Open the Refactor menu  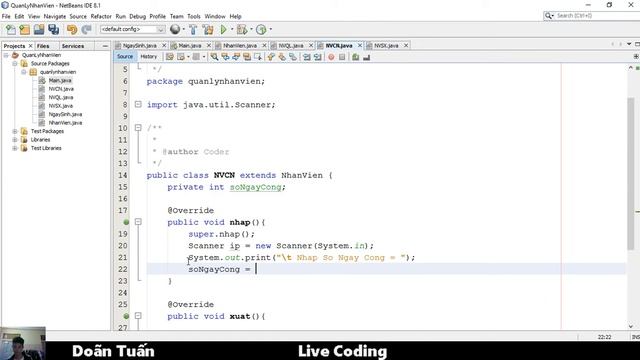pyautogui.click(x=101, y=16)
